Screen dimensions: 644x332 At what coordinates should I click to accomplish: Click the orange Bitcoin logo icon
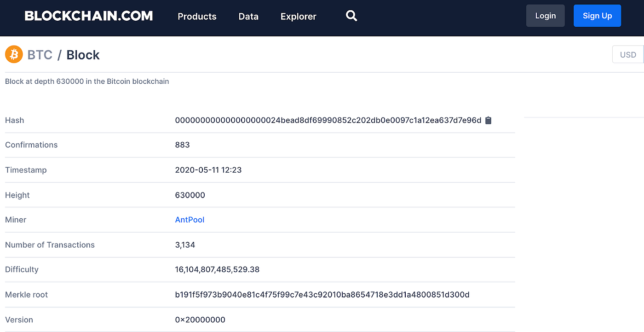pyautogui.click(x=14, y=54)
